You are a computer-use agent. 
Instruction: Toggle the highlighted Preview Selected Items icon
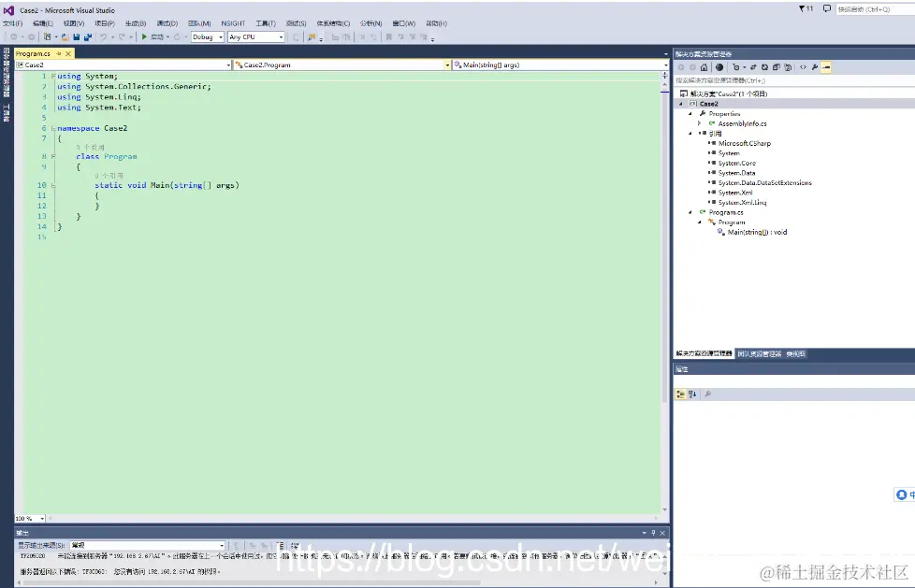(x=826, y=67)
